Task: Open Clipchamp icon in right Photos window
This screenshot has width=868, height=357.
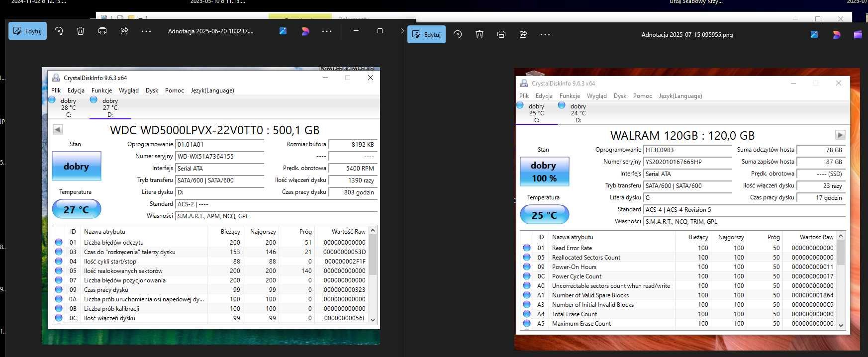Action: click(858, 34)
